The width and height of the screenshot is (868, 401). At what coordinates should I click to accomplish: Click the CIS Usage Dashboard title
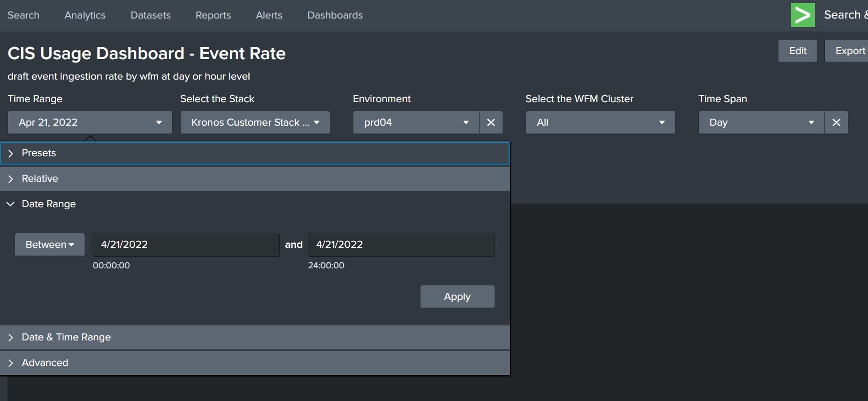[147, 54]
